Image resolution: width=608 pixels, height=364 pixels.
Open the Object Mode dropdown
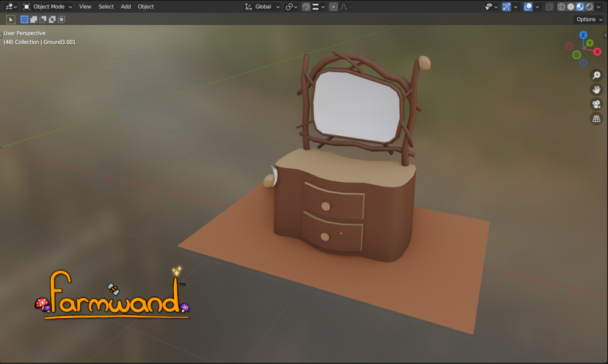click(x=47, y=7)
